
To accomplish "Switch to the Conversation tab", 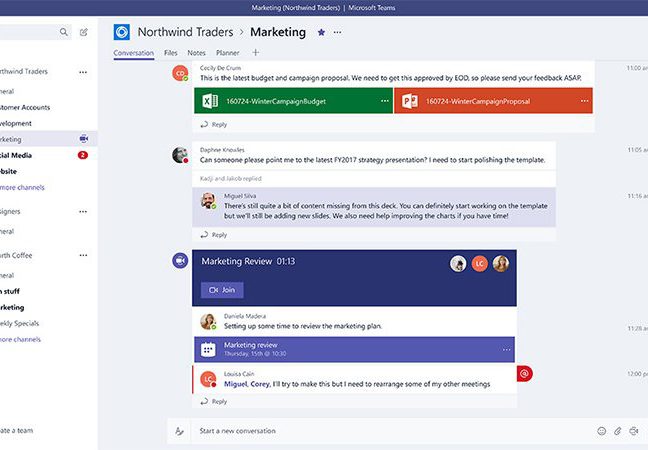I will click(133, 53).
